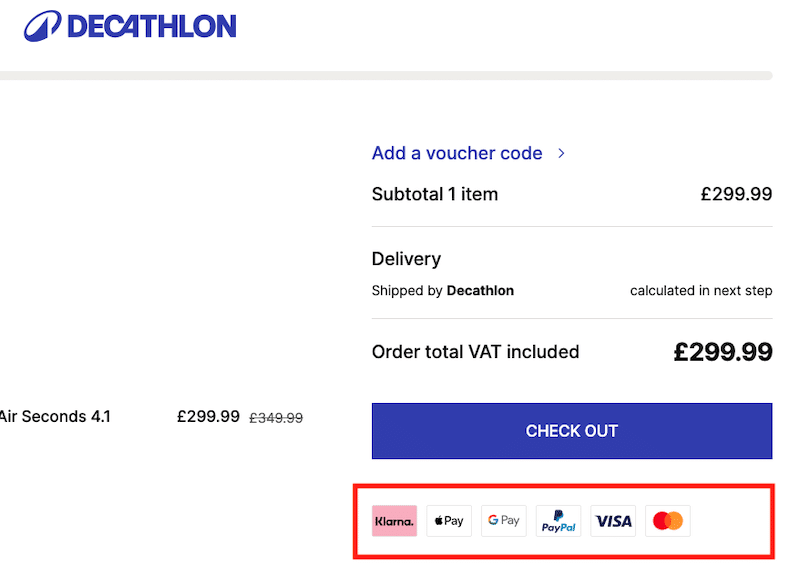Click the Decathlon emblem logo icon
The width and height of the screenshot is (800, 566).
point(42,26)
